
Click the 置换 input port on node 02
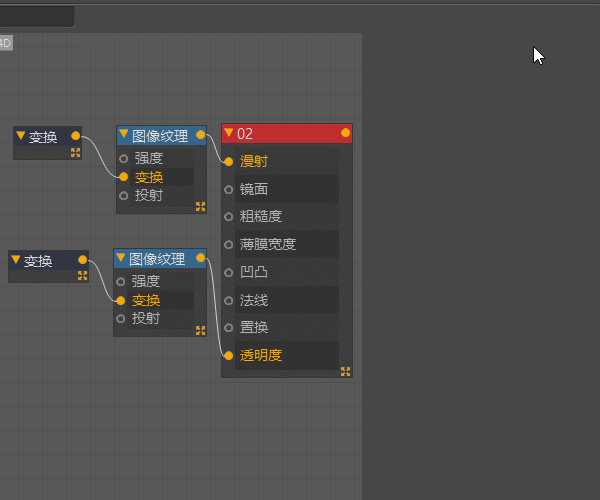(228, 327)
